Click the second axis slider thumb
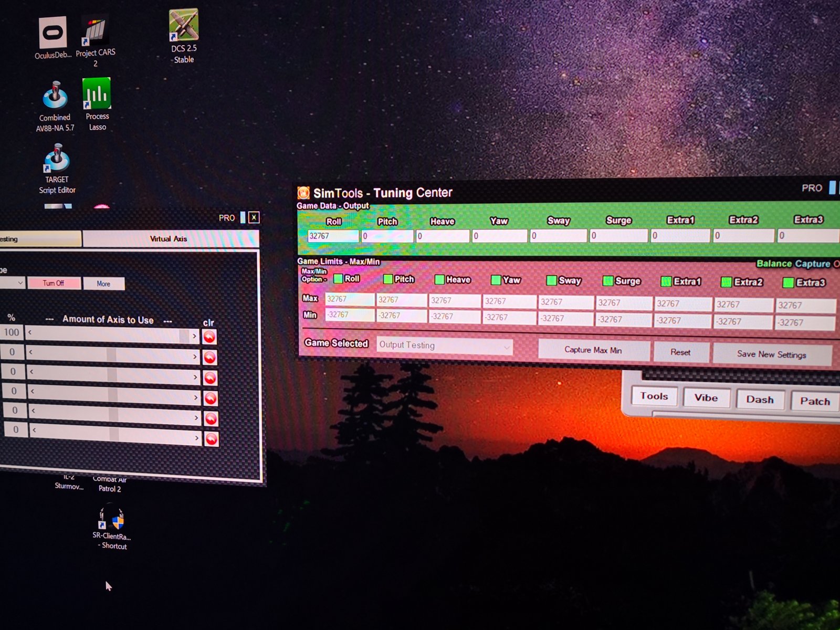840x630 pixels. point(111,355)
